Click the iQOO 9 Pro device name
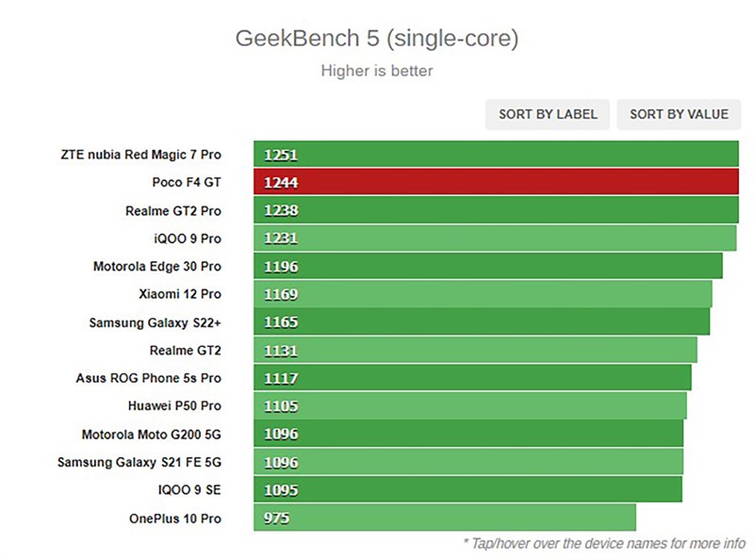Screen dimensions: 754x560 [x=187, y=239]
